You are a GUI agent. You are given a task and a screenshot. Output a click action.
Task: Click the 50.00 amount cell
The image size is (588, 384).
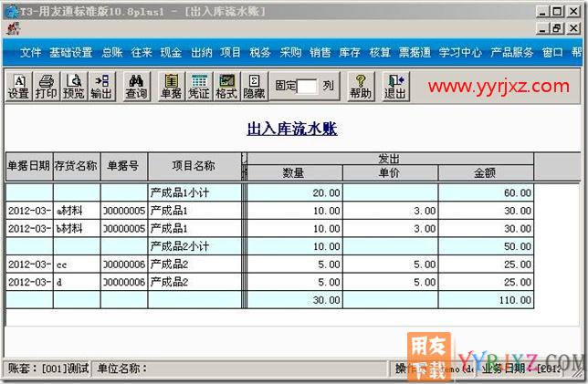pos(486,246)
